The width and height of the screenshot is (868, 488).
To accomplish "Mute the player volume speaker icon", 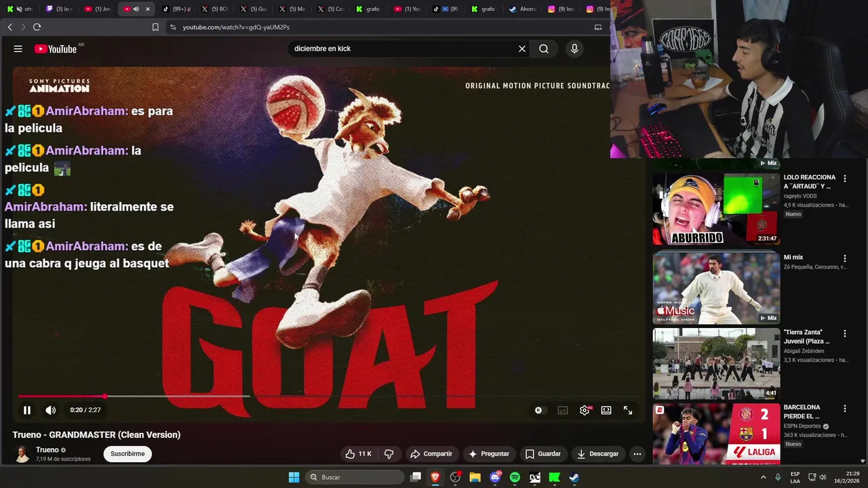I will coord(51,410).
